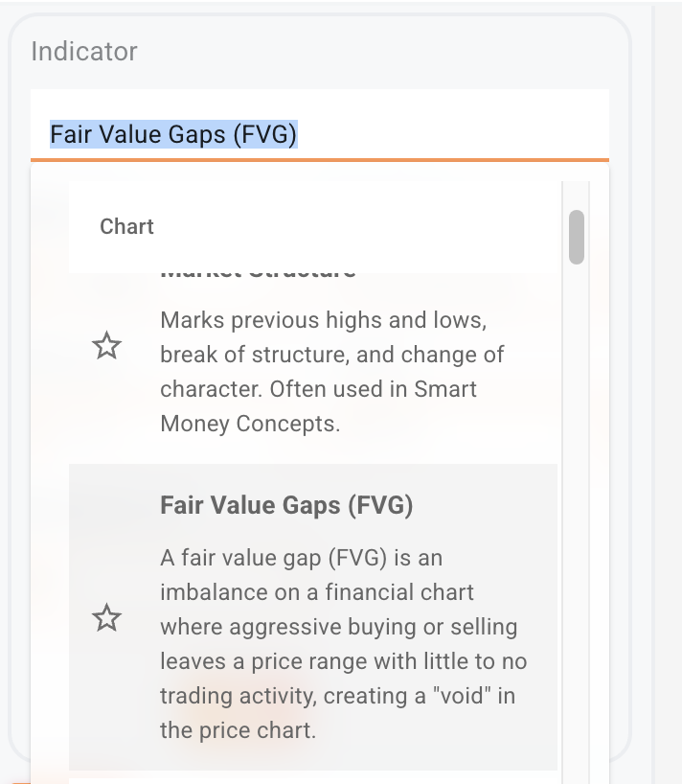This screenshot has width=682, height=784.
Task: Click the orange underline of the Indicator field
Action: point(319,159)
